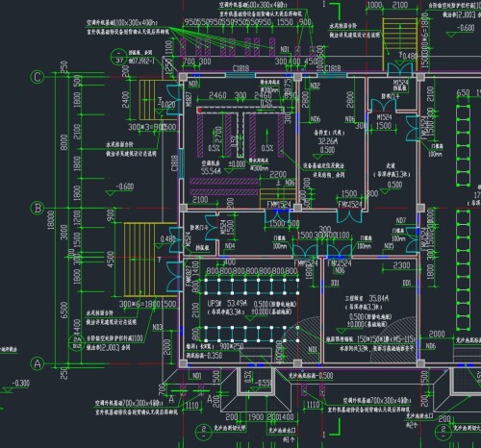Select the 2200 dimension text
Image resolution: width=481 pixels, height=448 pixels.
point(278,175)
